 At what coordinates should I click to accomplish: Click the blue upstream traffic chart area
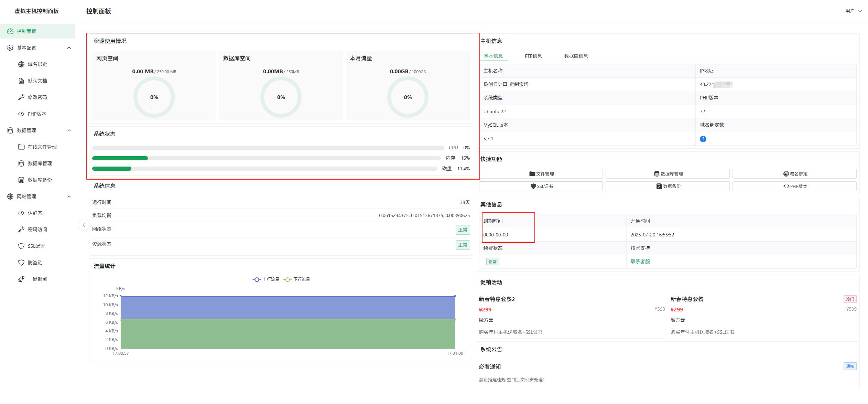coord(288,308)
